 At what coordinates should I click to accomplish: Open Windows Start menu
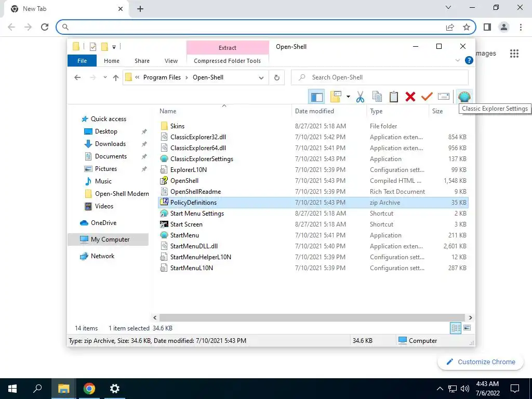pyautogui.click(x=12, y=389)
